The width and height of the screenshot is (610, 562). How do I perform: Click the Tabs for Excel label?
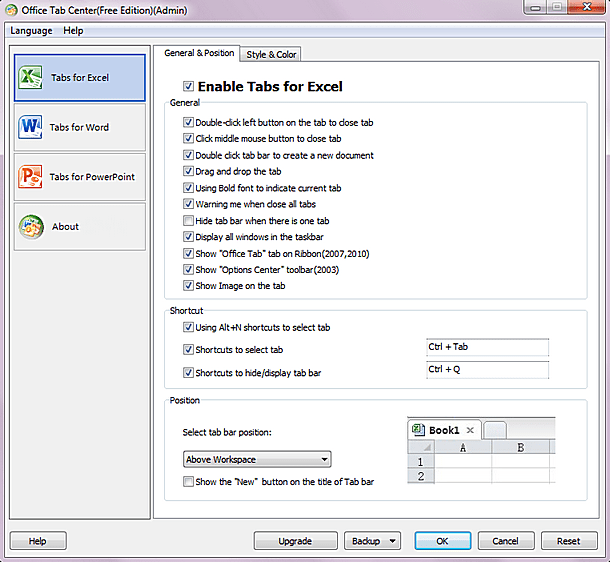(x=80, y=77)
